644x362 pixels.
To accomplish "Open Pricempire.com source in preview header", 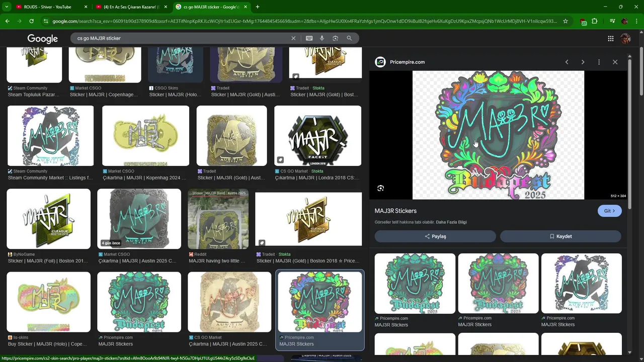I will 407,62.
